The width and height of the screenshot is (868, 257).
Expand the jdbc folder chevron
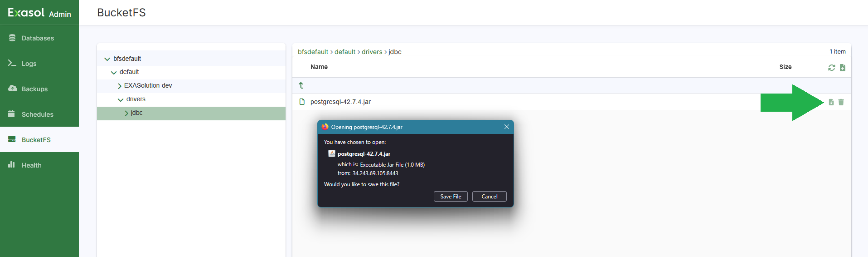(126, 113)
